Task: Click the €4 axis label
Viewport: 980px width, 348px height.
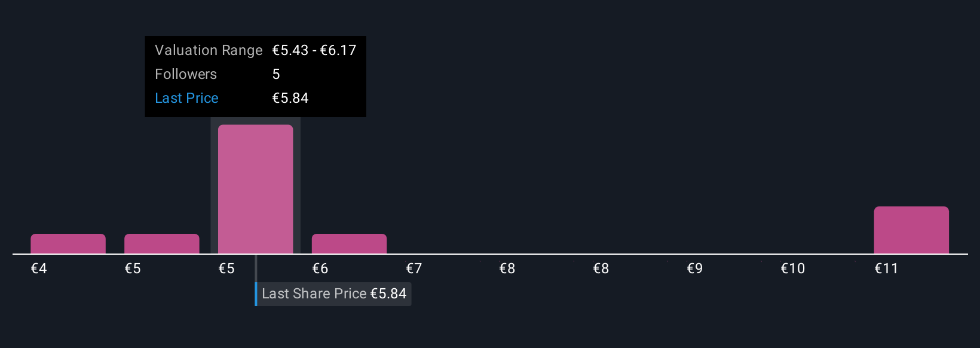Action: pos(39,268)
